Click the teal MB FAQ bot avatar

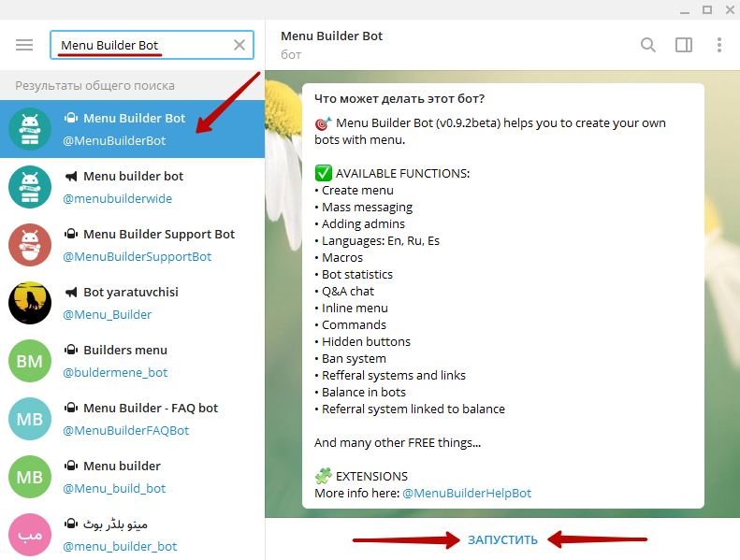[30, 419]
